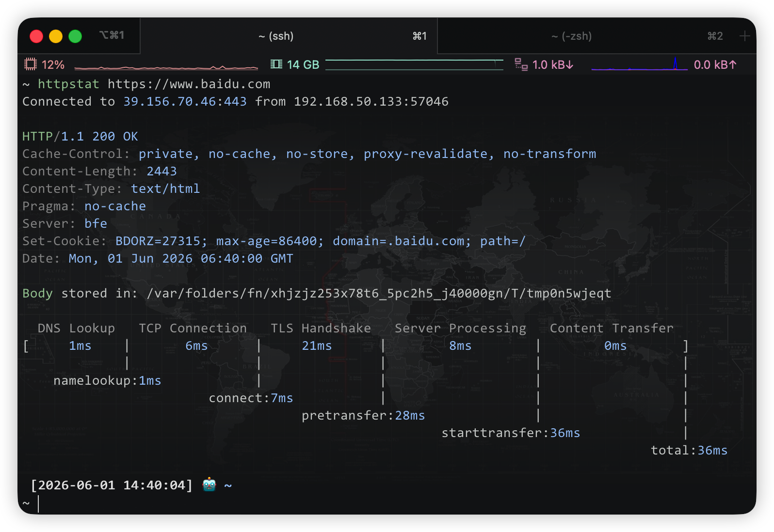The image size is (774, 532).
Task: Click the total:36ms entry
Action: [689, 450]
